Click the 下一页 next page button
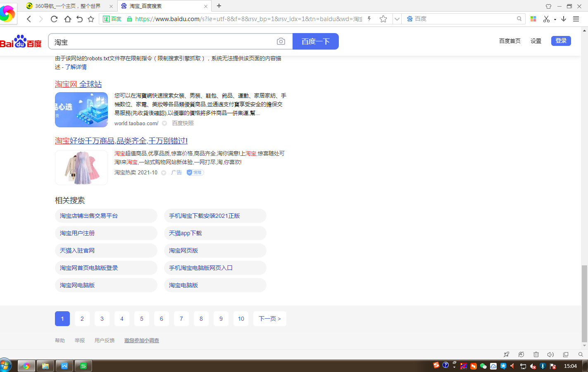588x372 pixels. click(270, 319)
